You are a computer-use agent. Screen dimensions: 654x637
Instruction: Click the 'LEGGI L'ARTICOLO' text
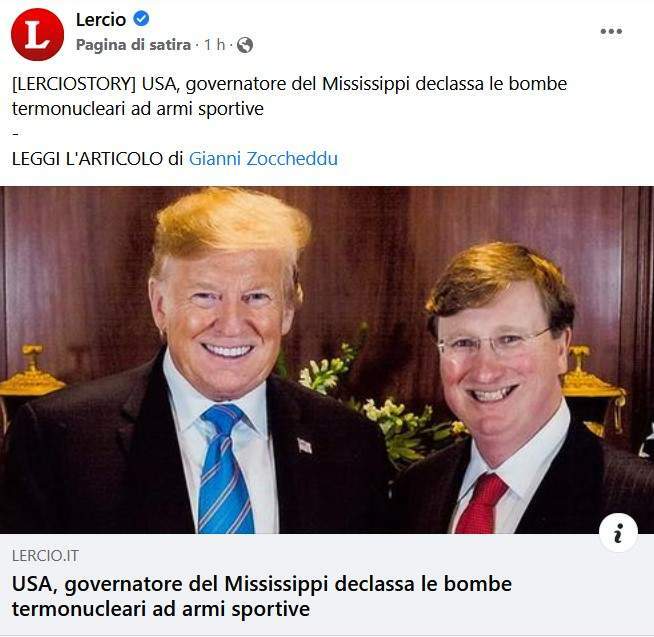pos(87,159)
